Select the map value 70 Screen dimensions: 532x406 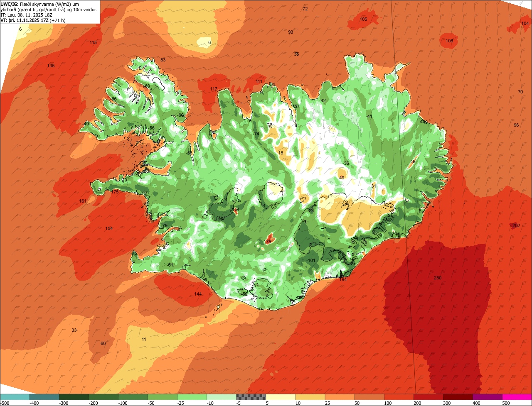point(520,91)
